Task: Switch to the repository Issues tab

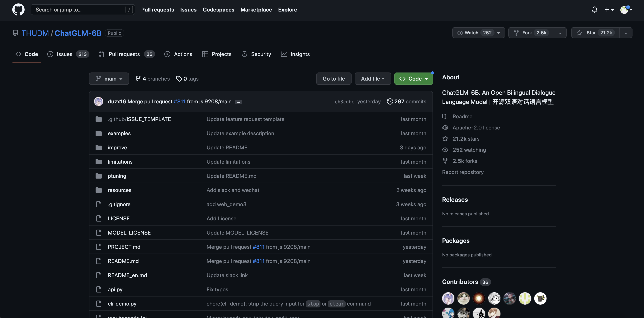Action: (x=68, y=54)
